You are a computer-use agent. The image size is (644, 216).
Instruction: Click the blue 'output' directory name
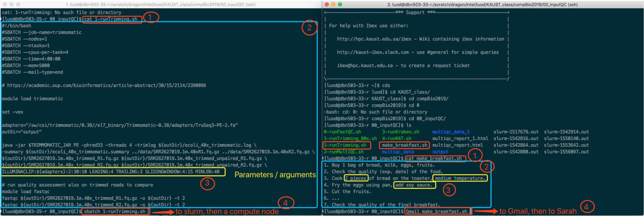point(440,152)
